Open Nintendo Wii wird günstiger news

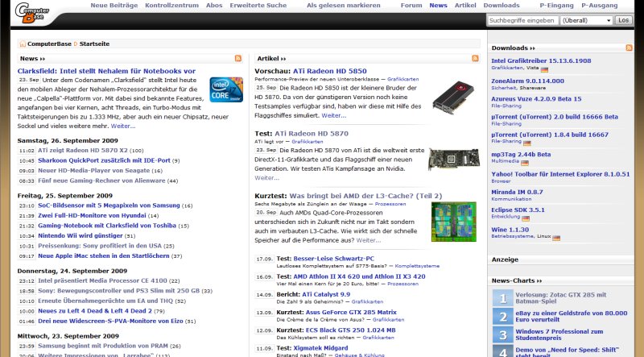click(x=80, y=235)
